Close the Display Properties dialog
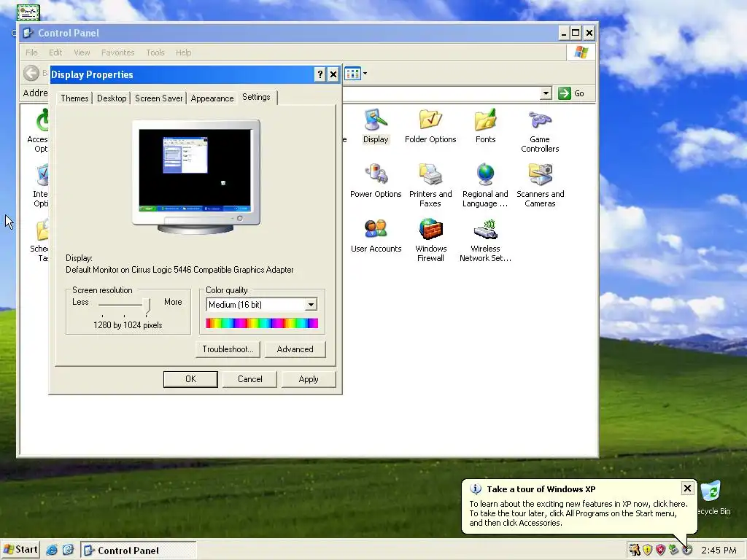Image resolution: width=747 pixels, height=560 pixels. [333, 74]
